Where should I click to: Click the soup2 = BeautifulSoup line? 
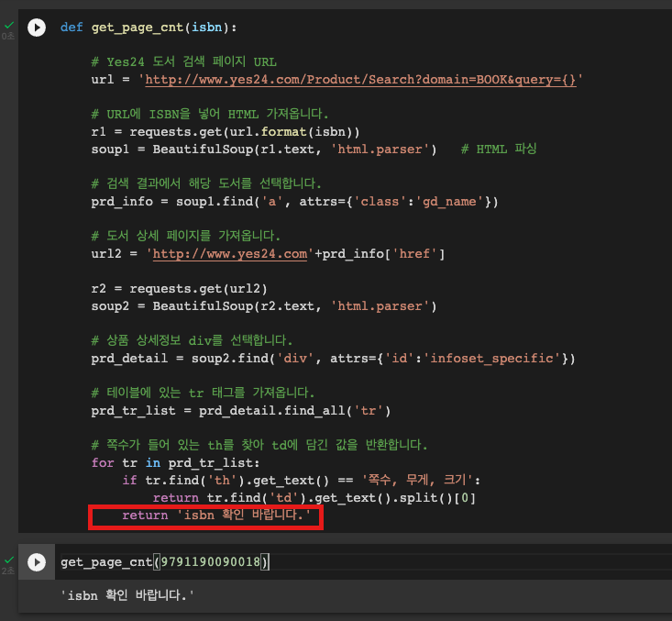264,306
